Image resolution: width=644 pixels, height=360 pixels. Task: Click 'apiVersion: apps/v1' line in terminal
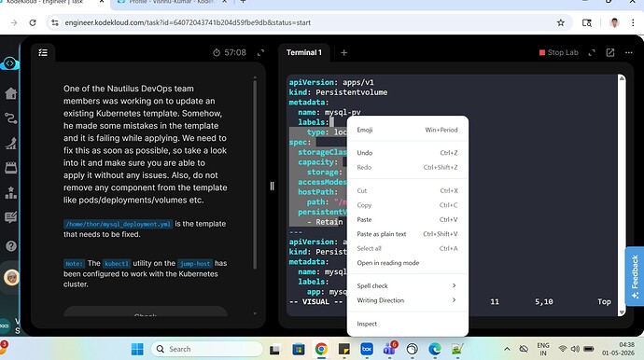[331, 82]
